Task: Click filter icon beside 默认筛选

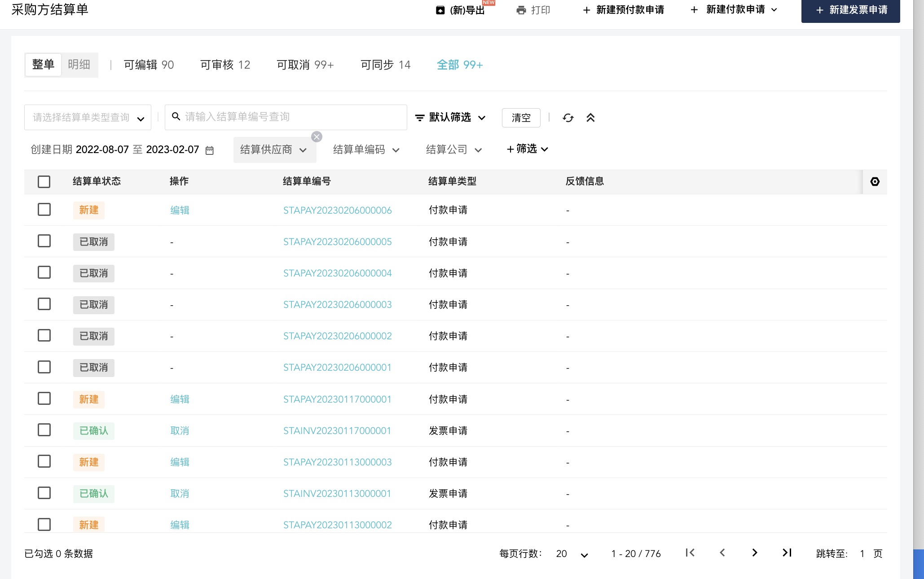Action: (420, 118)
